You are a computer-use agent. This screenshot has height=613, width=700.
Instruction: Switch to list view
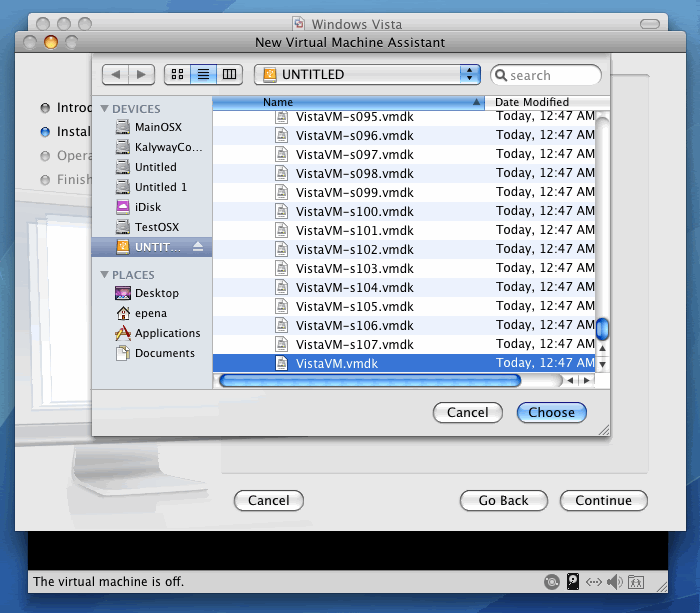click(x=204, y=74)
